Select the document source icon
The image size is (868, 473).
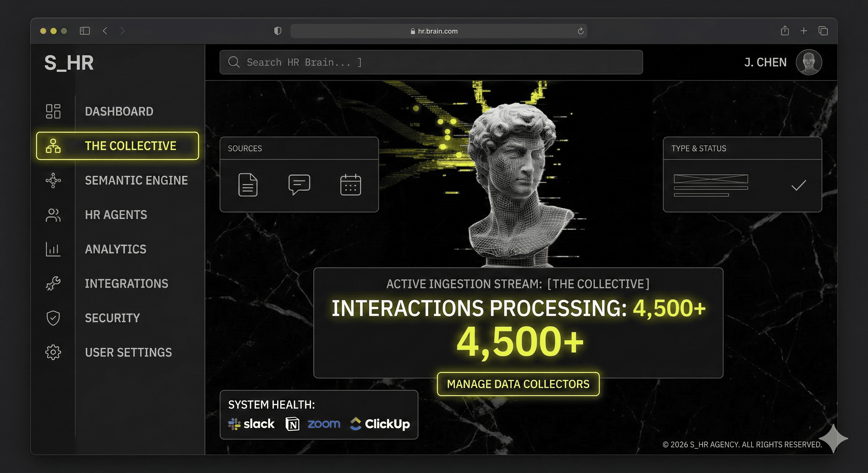click(x=248, y=185)
